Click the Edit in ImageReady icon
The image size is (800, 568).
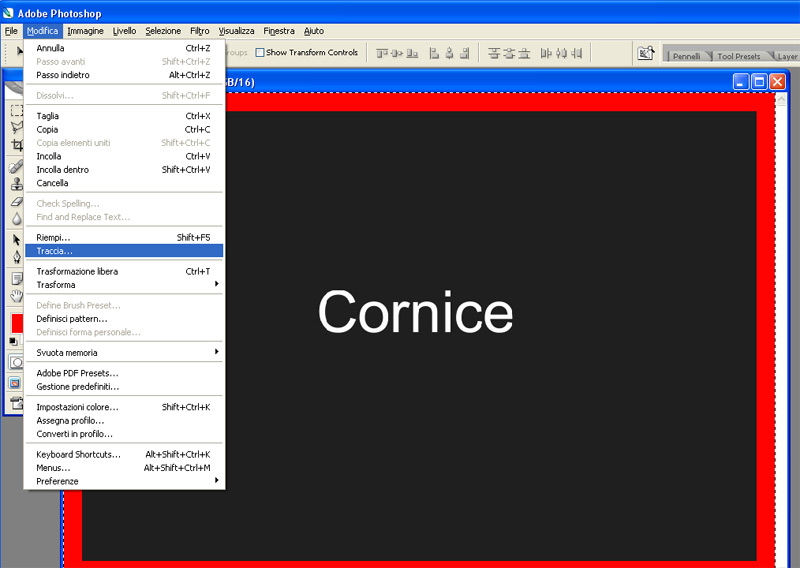(x=16, y=403)
